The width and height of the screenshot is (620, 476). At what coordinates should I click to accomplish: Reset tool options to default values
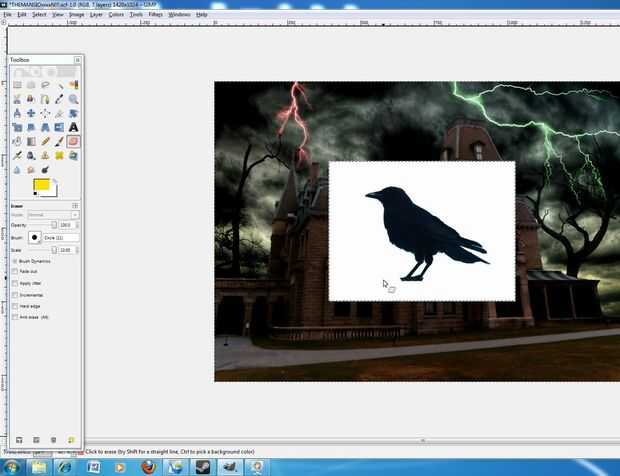(71, 440)
